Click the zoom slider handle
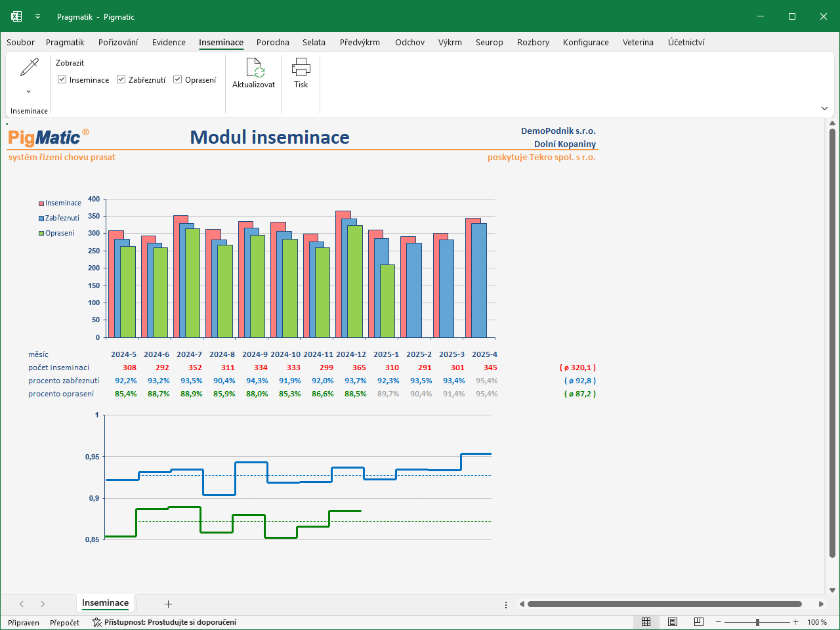This screenshot has height=630, width=840. coord(757,622)
